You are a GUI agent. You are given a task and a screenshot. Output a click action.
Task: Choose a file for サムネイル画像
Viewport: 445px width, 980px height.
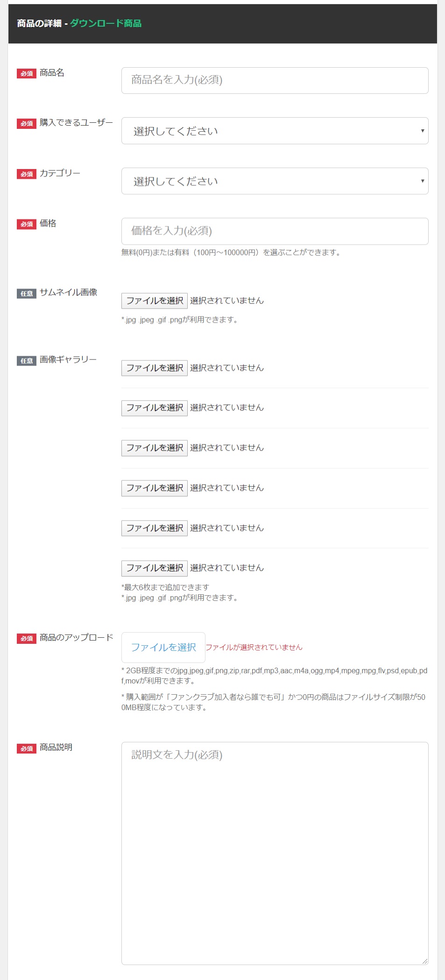point(155,301)
